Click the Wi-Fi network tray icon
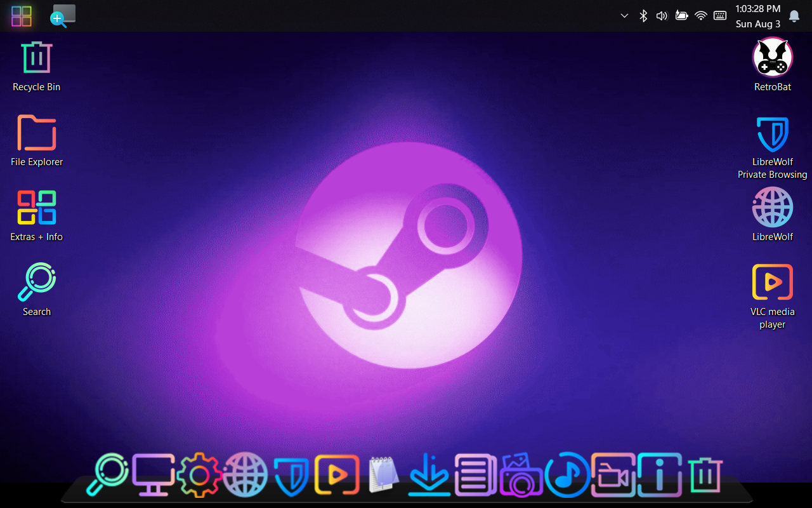 point(700,16)
